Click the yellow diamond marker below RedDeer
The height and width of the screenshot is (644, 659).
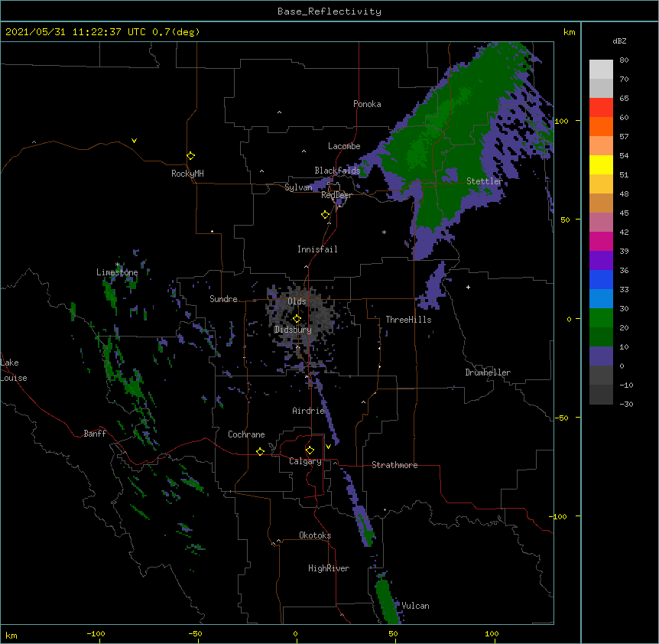pos(326,215)
